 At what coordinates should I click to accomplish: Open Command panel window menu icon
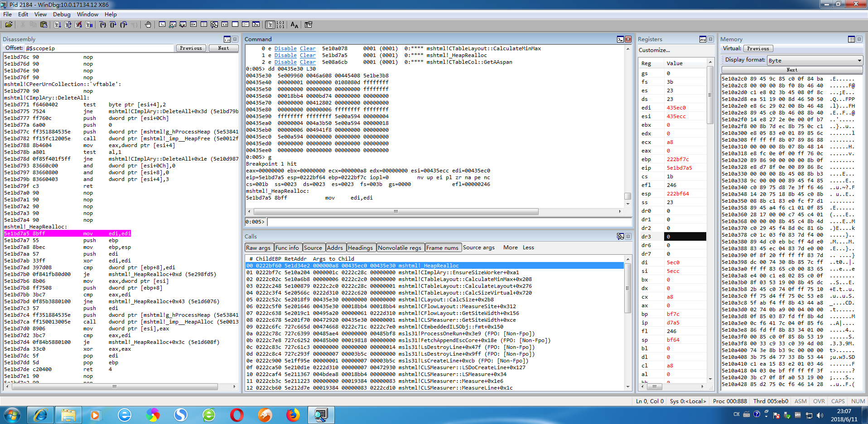pyautogui.click(x=620, y=39)
